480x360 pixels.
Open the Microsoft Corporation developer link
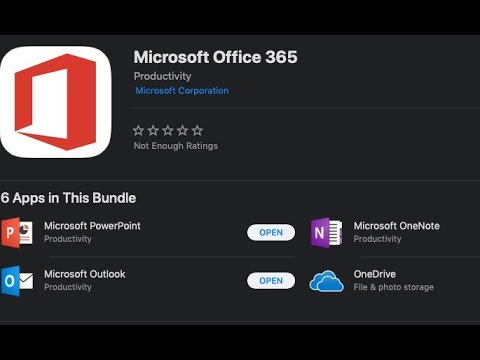182,91
